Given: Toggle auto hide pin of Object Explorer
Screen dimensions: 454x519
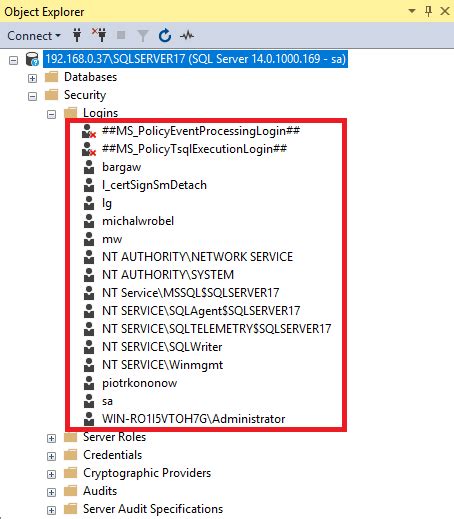Looking at the screenshot, I should 429,11.
